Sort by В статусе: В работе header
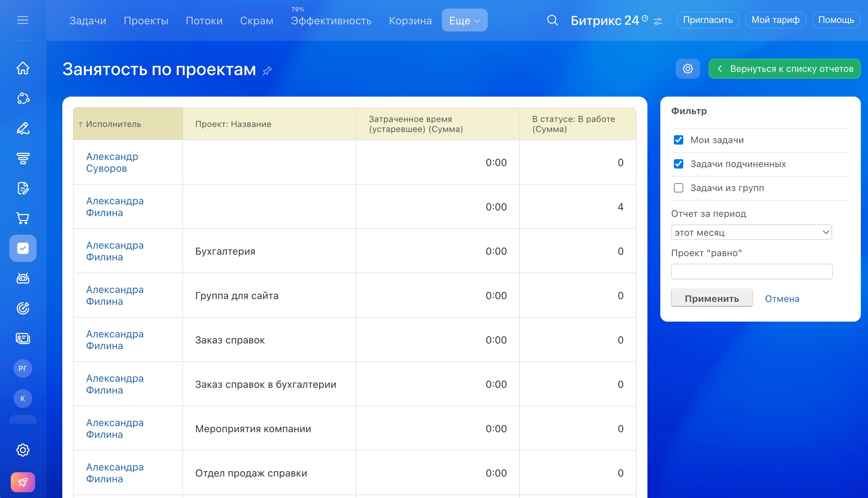This screenshot has width=868, height=498. click(578, 124)
